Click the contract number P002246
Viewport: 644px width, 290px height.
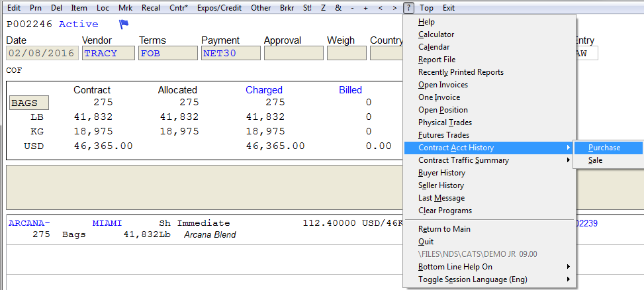[x=30, y=24]
